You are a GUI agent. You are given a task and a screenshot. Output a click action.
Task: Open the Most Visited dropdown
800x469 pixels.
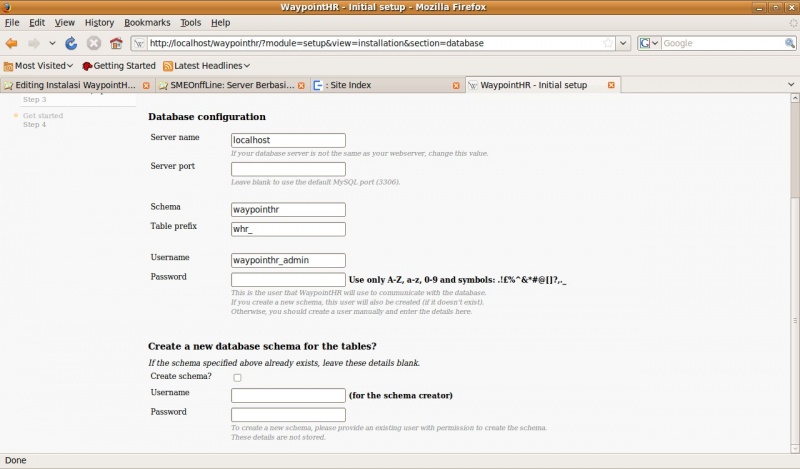(x=38, y=65)
